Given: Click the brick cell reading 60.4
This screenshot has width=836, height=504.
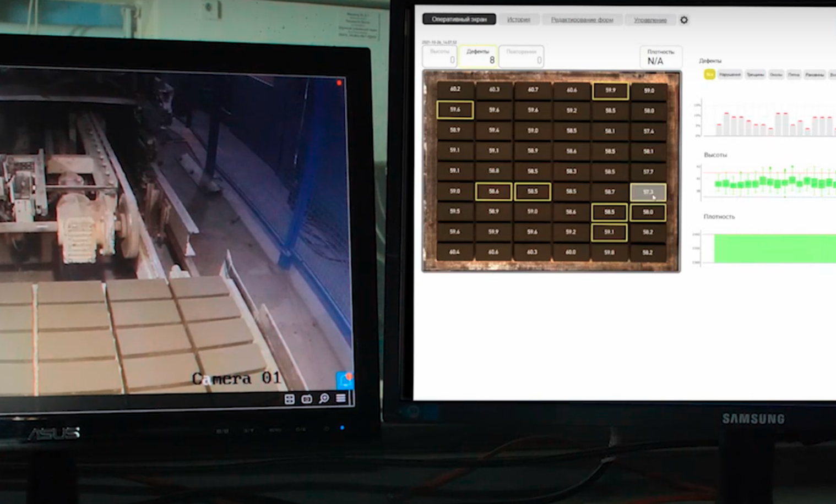Looking at the screenshot, I should point(455,252).
